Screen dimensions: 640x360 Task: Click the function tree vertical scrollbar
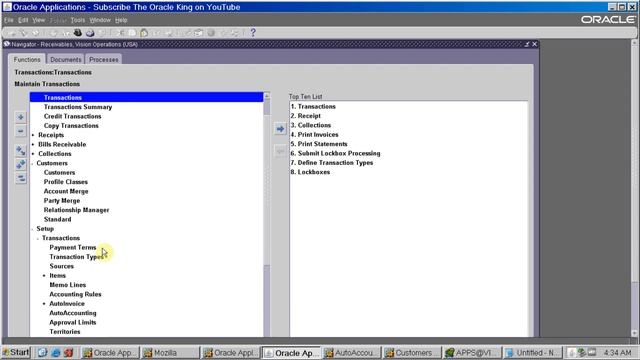tap(267, 215)
